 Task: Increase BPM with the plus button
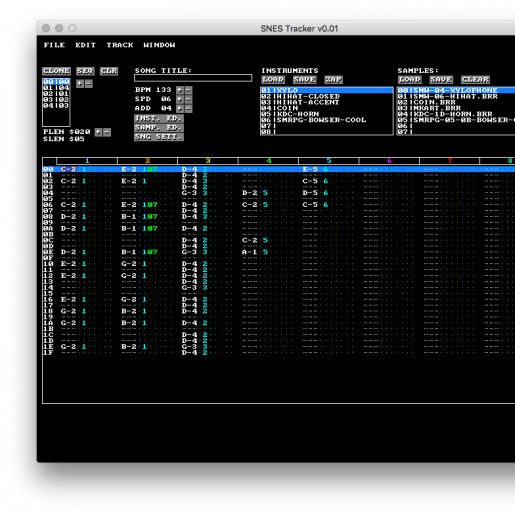click(x=180, y=90)
